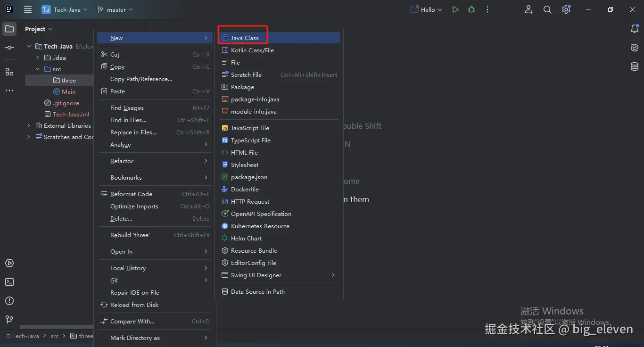Image resolution: width=644 pixels, height=347 pixels.
Task: Open the Database tool window icon
Action: 635,66
